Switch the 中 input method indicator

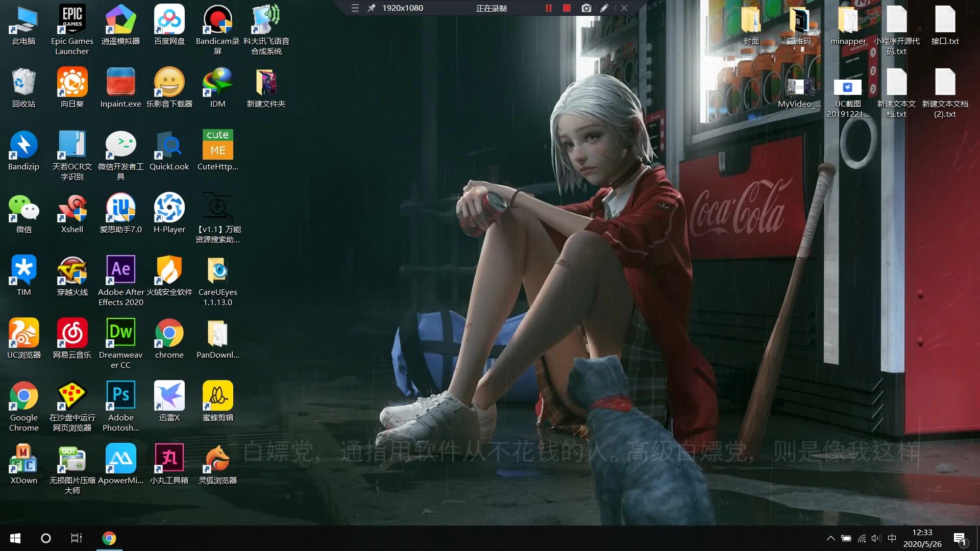click(892, 538)
